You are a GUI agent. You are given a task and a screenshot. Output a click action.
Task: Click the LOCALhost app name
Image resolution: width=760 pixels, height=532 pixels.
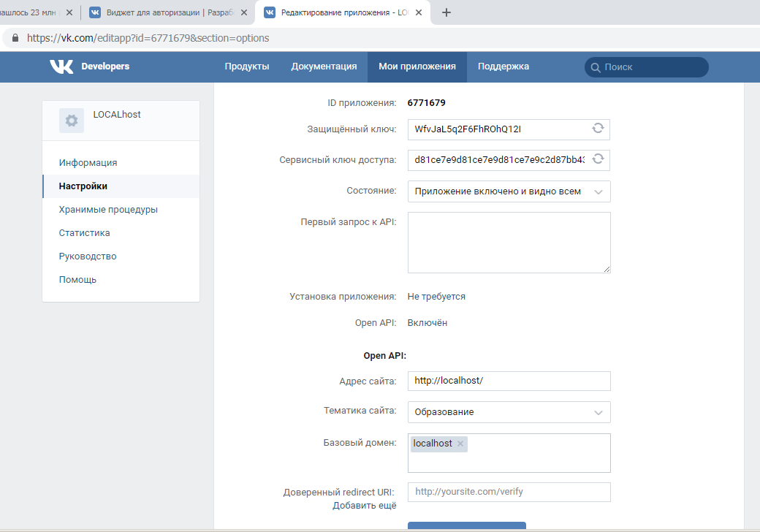(x=117, y=114)
